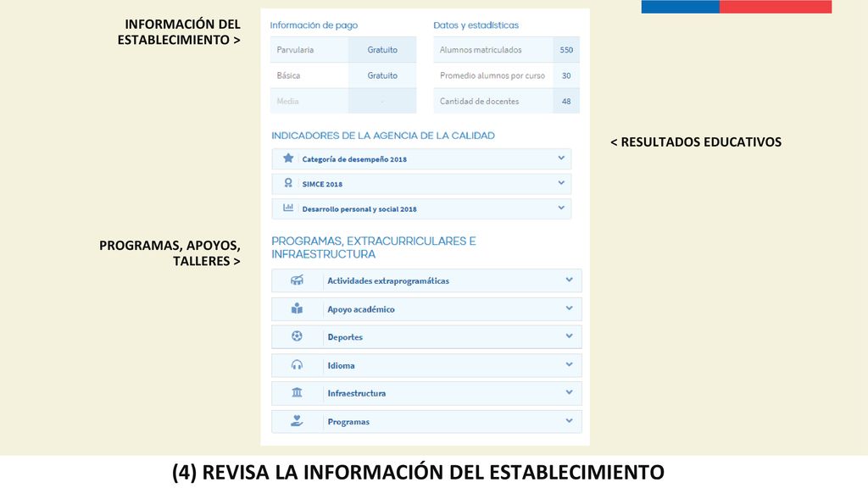This screenshot has width=868, height=488.
Task: Open the Actividades extraprogramáticas label
Action: tap(388, 281)
